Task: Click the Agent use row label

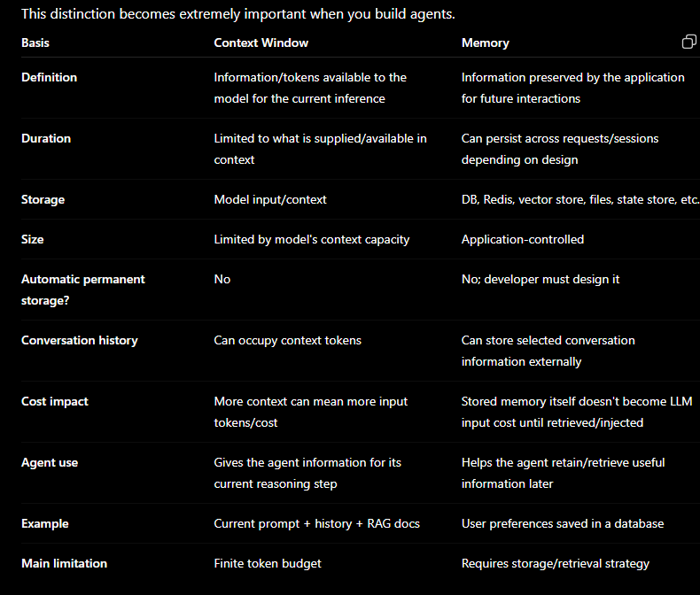Action: click(x=50, y=462)
